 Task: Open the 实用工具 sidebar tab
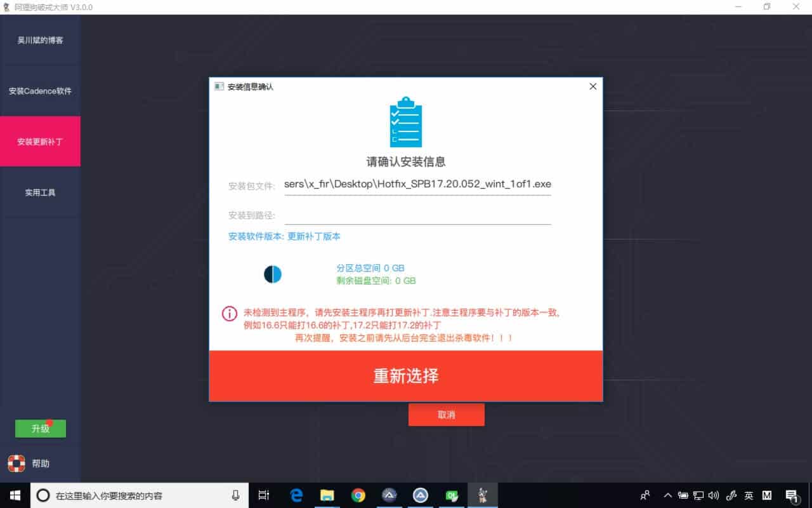tap(40, 192)
